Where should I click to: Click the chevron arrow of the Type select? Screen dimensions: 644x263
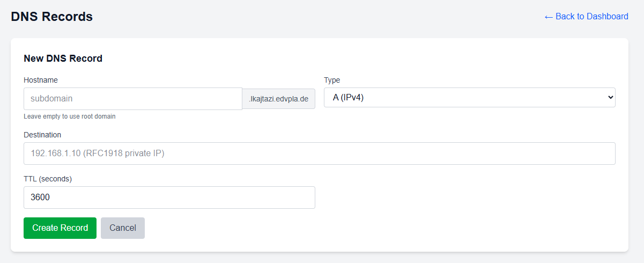coord(610,98)
